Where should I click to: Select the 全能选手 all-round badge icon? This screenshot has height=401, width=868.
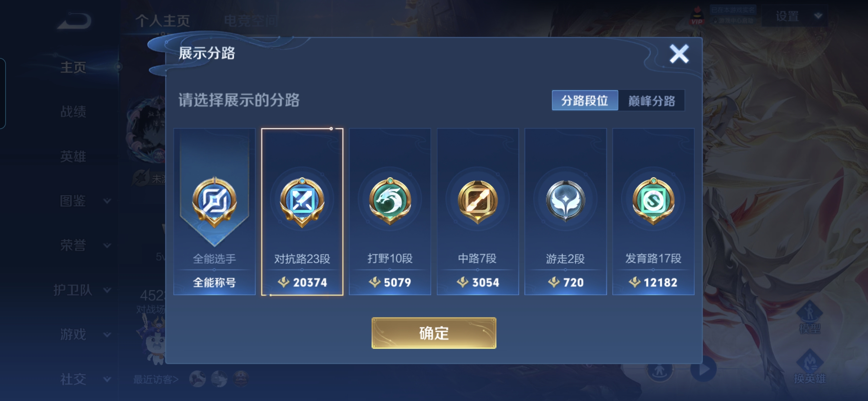[214, 202]
